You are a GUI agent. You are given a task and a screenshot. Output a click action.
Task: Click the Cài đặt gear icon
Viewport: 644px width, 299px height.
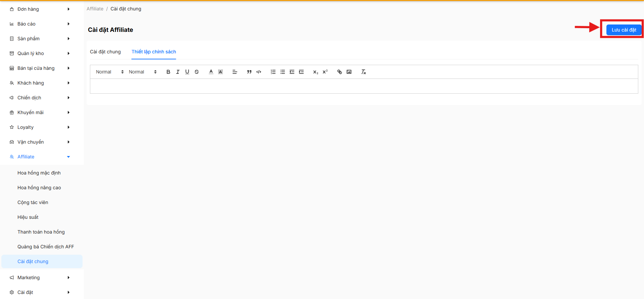[x=12, y=292]
